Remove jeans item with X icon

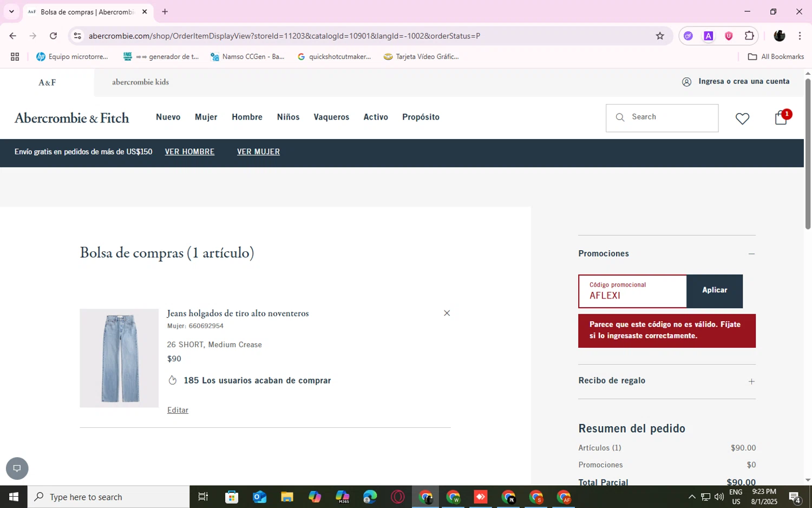pos(447,313)
